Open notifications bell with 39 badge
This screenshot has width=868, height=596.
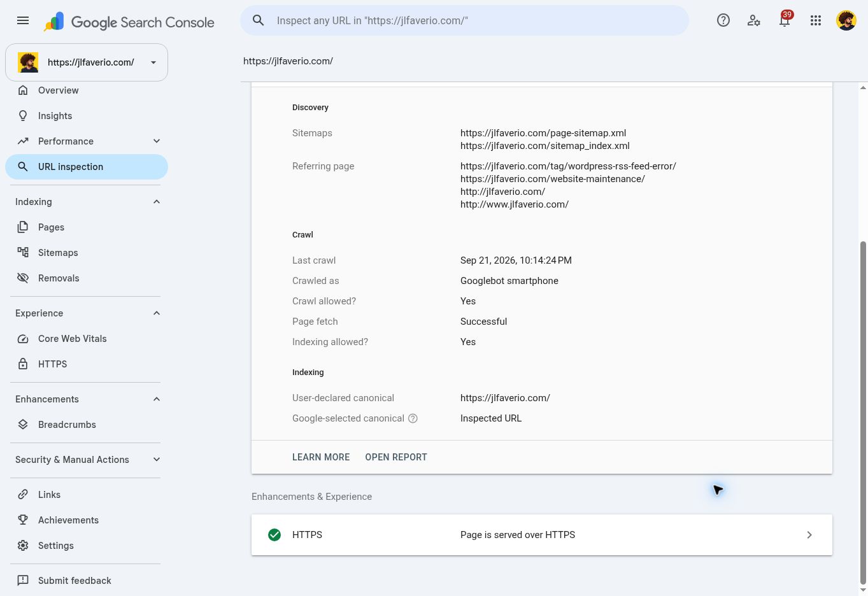coord(785,19)
